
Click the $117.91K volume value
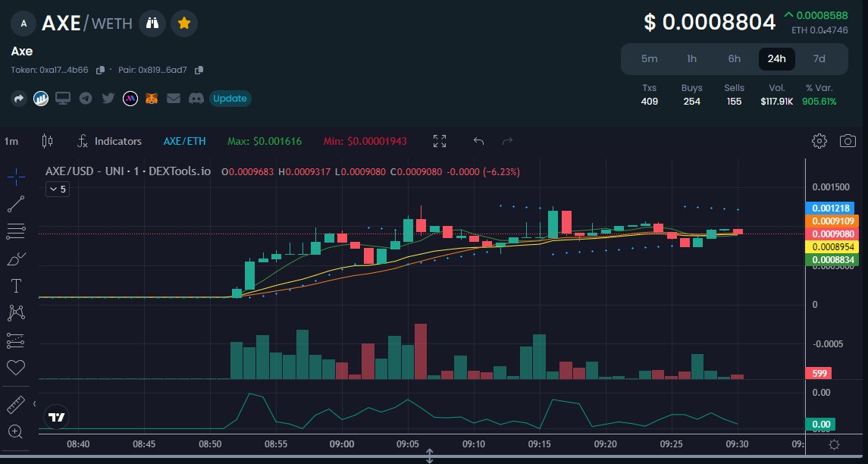coord(777,102)
